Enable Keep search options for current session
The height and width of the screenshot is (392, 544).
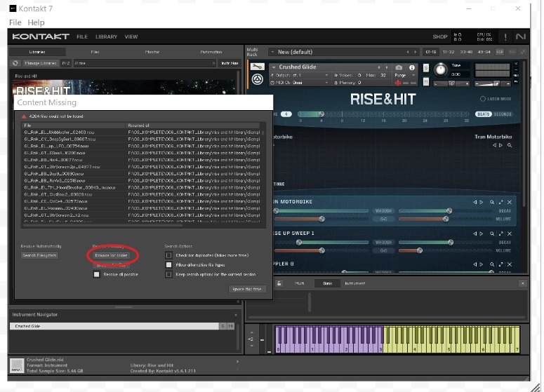(168, 274)
